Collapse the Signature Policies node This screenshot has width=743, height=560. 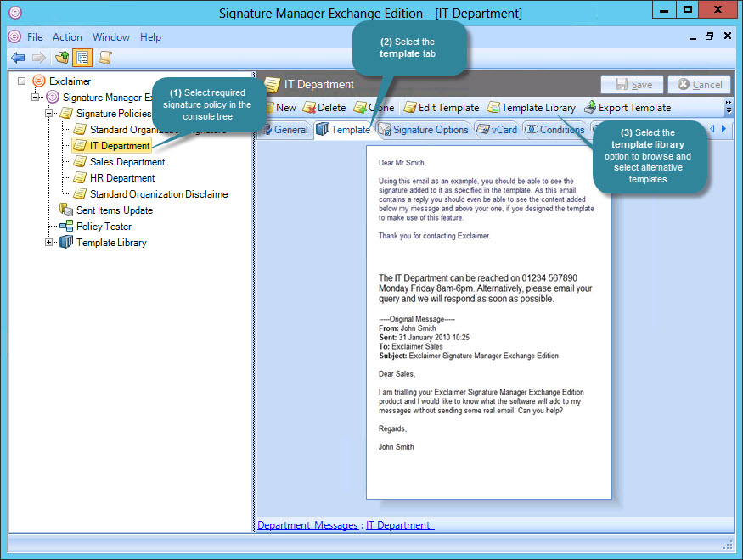pos(48,113)
